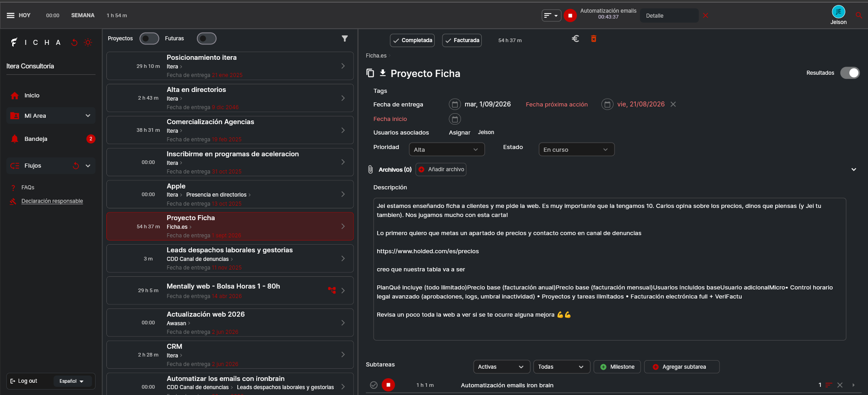Open FAQs in sidebar
This screenshot has height=395, width=868.
coord(28,188)
